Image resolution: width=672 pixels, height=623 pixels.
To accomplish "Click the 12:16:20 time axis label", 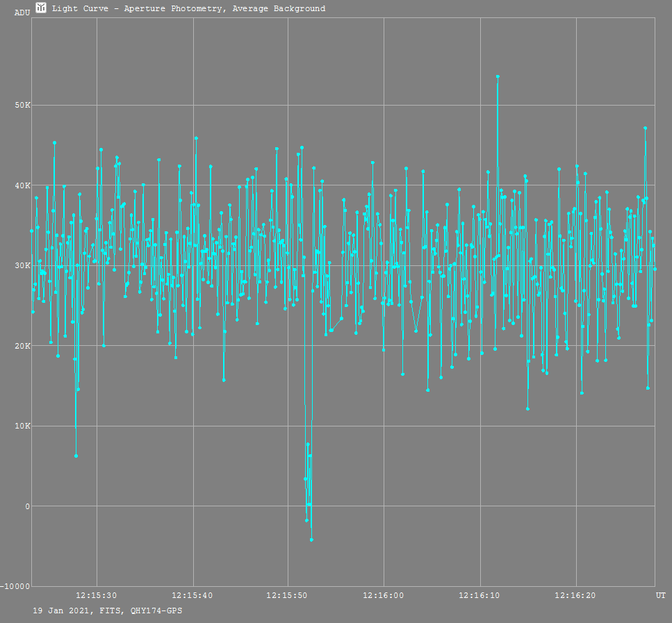I will pyautogui.click(x=575, y=596).
